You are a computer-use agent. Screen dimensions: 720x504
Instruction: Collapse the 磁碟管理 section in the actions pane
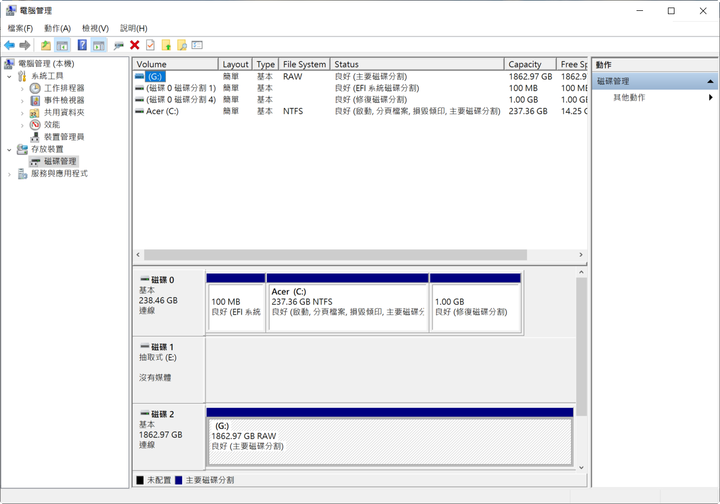click(710, 81)
